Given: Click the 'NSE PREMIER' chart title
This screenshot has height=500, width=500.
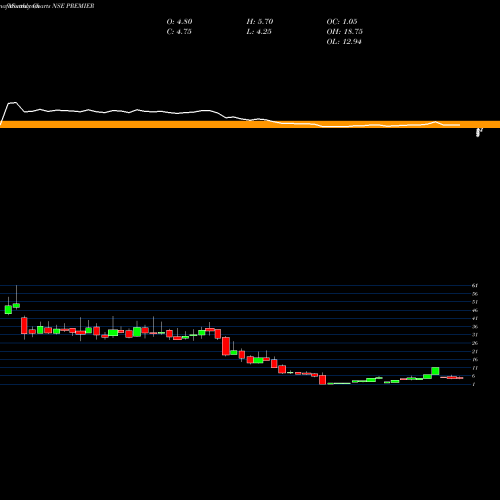Looking at the screenshot, I should [73, 6].
